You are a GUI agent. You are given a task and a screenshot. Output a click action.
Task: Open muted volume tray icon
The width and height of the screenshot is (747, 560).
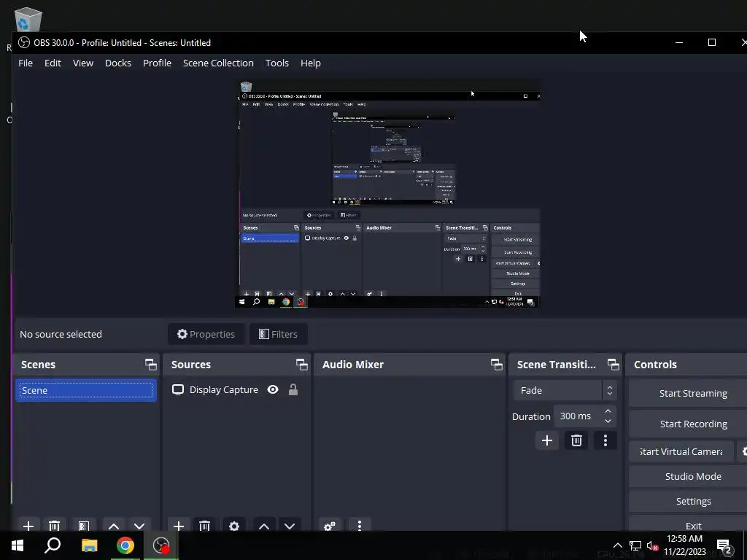point(653,545)
